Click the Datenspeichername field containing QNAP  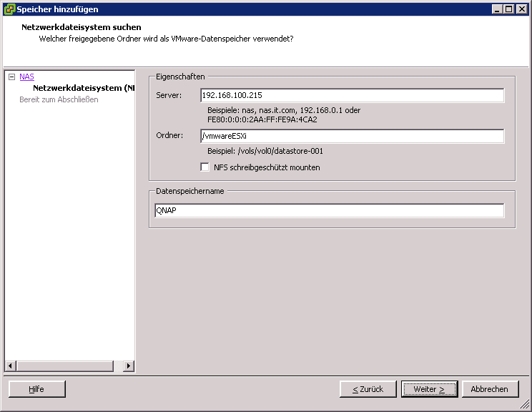pyautogui.click(x=329, y=210)
